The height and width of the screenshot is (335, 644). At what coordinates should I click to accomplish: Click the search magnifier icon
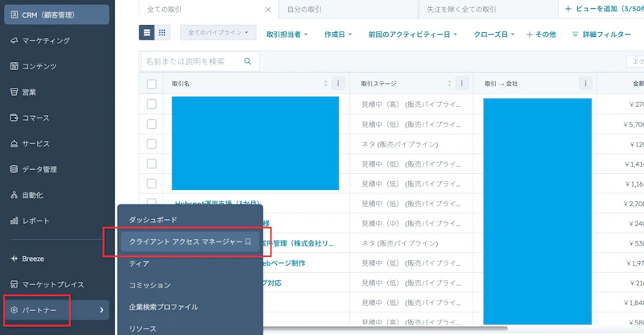(248, 61)
